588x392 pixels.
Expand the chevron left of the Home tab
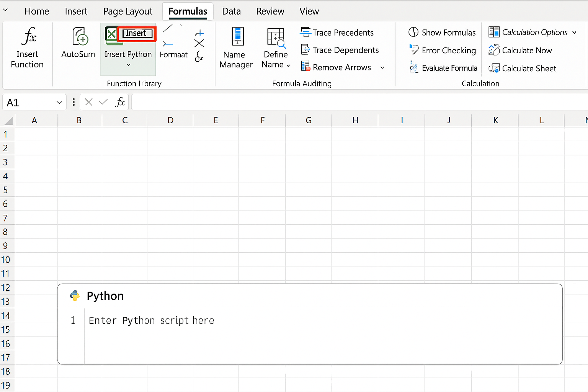[x=5, y=10]
